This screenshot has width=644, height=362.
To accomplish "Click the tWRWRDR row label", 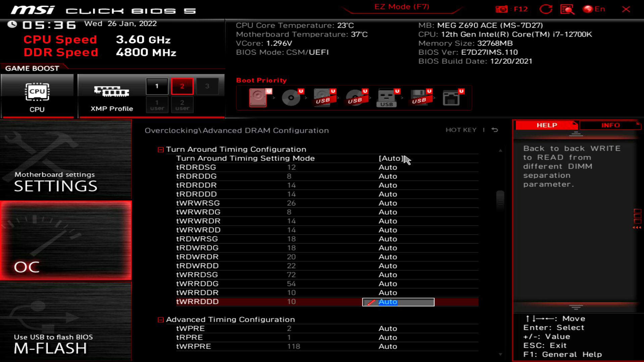I will tap(198, 221).
